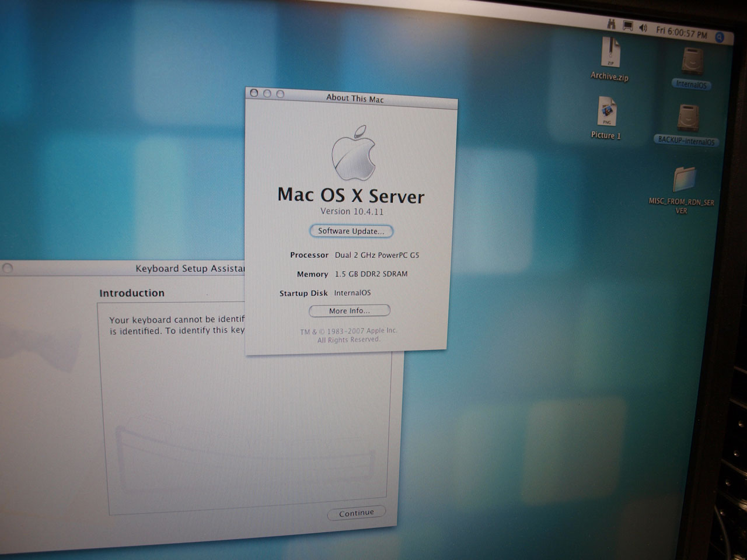Click the About This Mac title bar
This screenshot has height=560, width=747.
[x=351, y=97]
